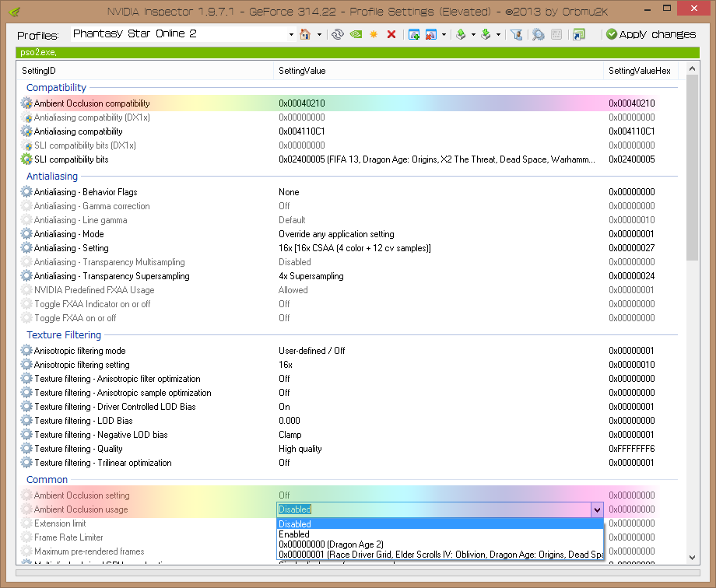The width and height of the screenshot is (716, 588).
Task: Click the create shortcut icon in the toolbar
Action: point(578,34)
